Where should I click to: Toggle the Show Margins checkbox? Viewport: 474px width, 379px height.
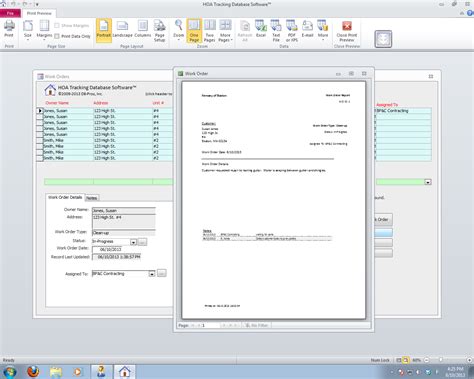coord(57,25)
